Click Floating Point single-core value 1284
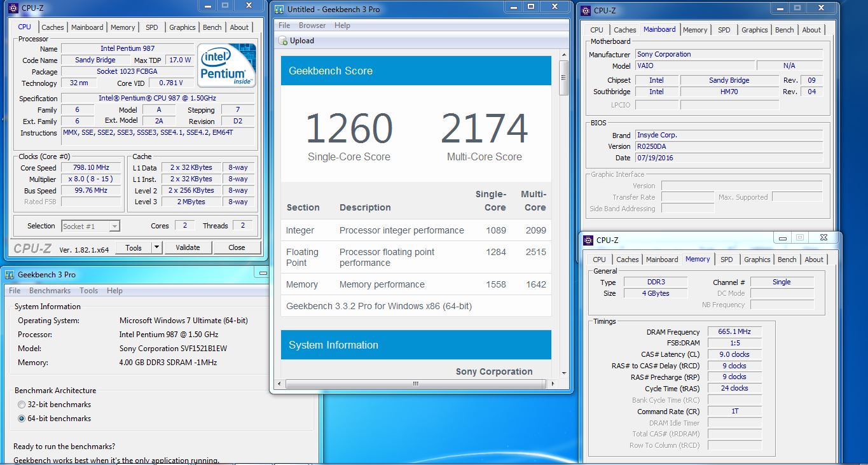Image resolution: width=868 pixels, height=465 pixels. [496, 252]
